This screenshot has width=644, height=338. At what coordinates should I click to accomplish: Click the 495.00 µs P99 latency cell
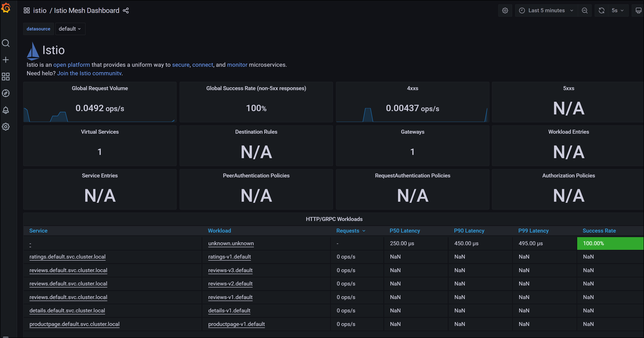click(545, 243)
